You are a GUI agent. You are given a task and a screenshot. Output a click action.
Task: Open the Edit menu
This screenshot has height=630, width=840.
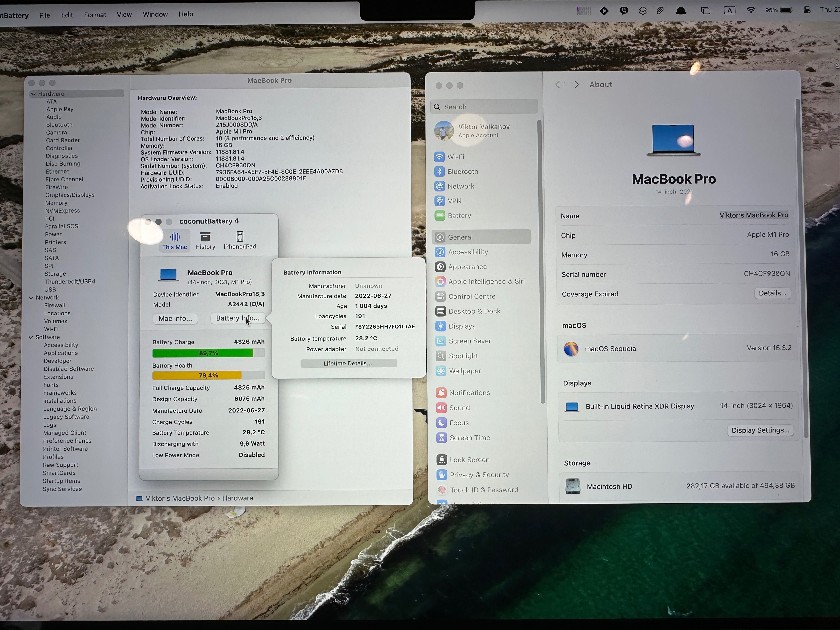[x=67, y=15]
